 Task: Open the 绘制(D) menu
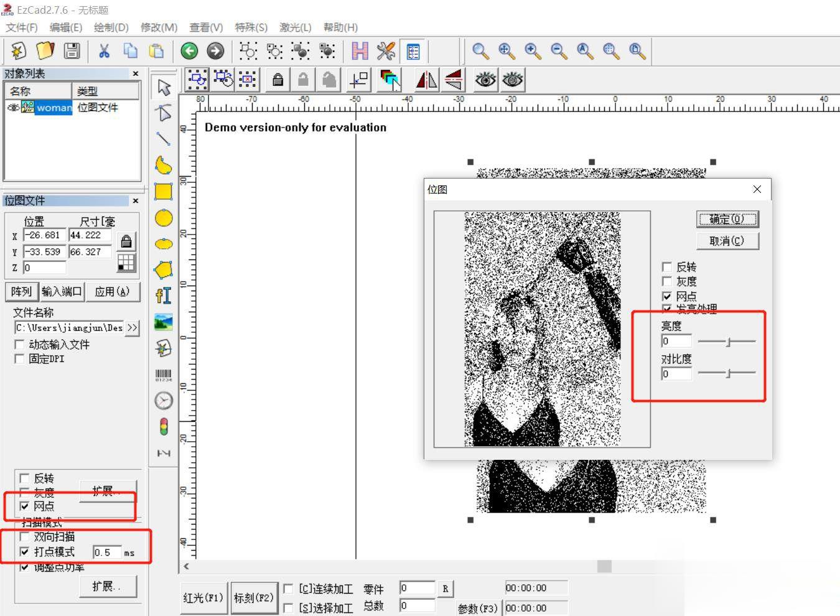click(x=111, y=27)
